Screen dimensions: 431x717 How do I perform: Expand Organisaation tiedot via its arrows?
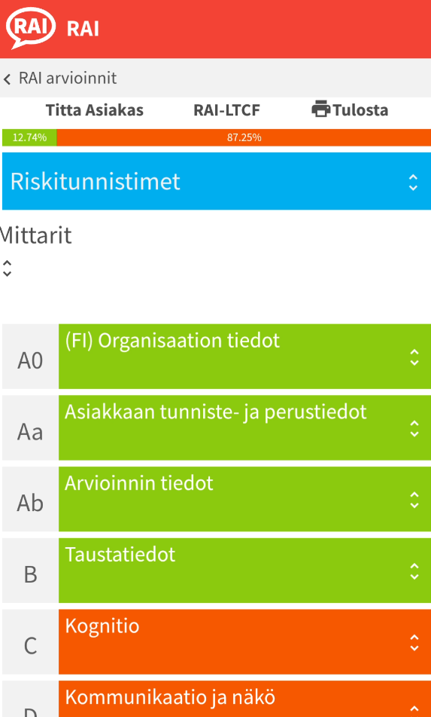414,357
